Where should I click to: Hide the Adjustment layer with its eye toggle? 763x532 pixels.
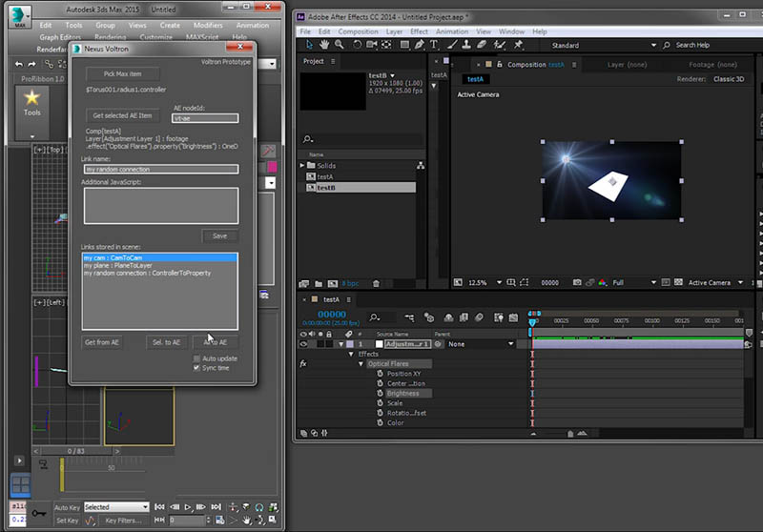[303, 344]
